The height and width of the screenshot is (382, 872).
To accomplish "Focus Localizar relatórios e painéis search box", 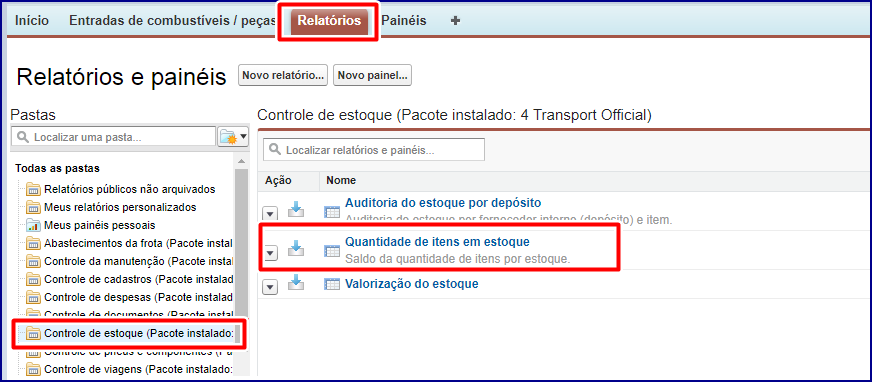I will [374, 150].
